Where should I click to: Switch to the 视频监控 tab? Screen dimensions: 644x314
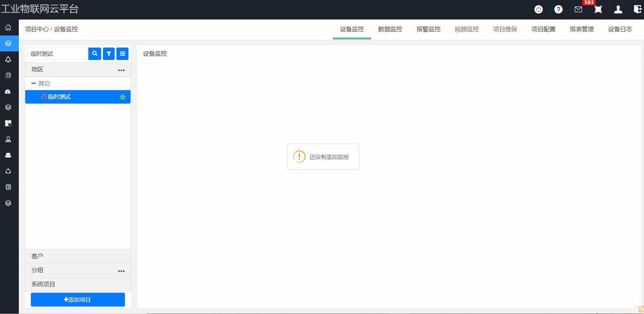[467, 29]
